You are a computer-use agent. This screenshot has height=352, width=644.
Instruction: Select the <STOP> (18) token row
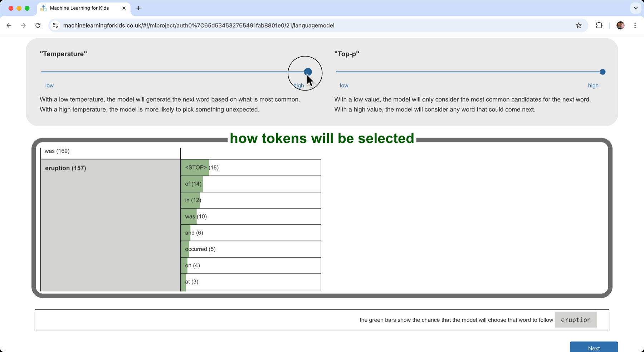(x=250, y=167)
